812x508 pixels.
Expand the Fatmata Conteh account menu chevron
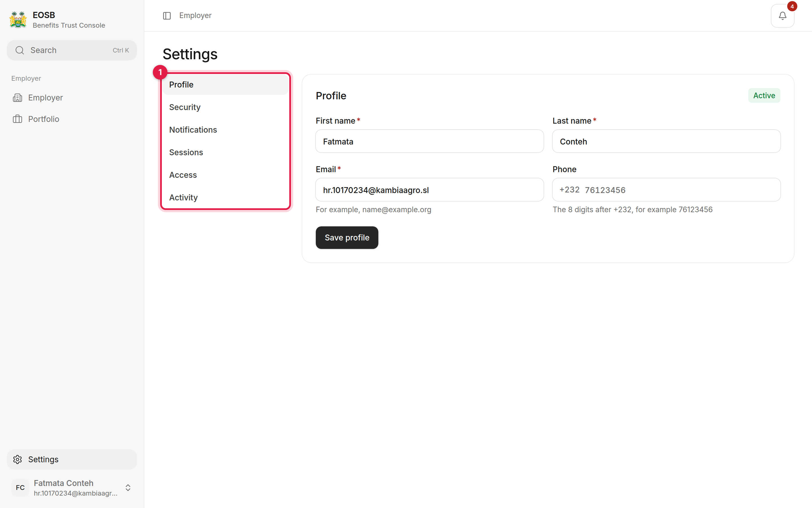click(x=128, y=487)
